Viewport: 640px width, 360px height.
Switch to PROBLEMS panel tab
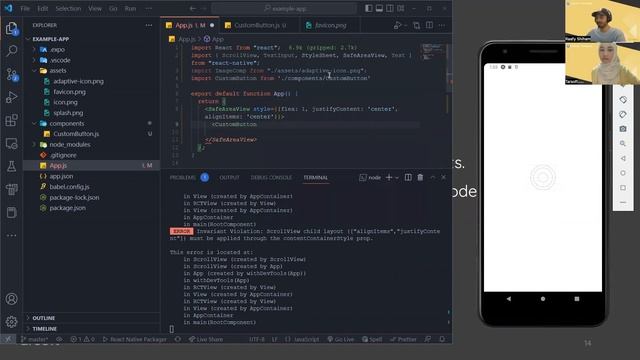183,178
